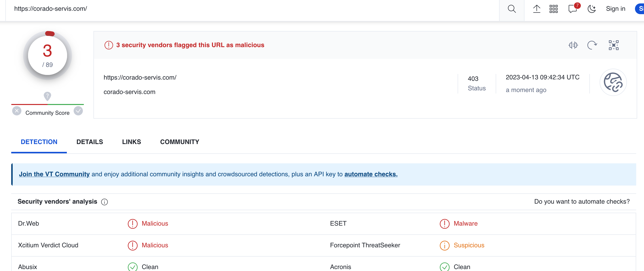Click the red alert icon in the flagged banner

[109, 45]
